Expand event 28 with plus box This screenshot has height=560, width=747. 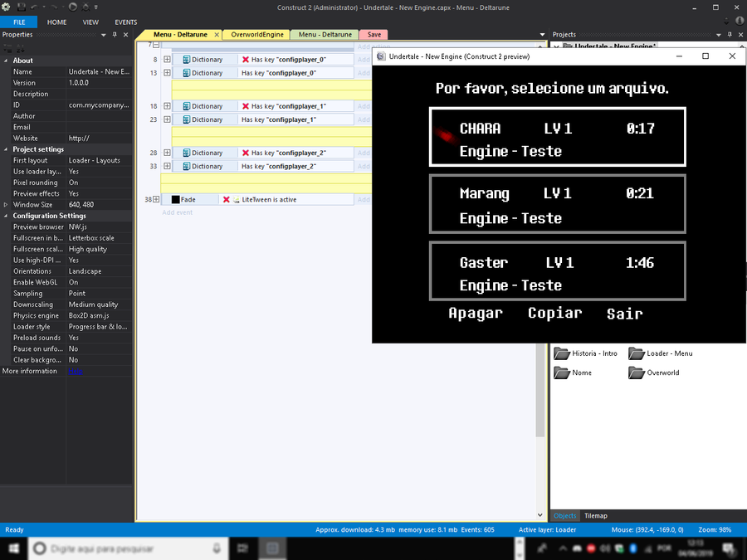click(x=167, y=153)
